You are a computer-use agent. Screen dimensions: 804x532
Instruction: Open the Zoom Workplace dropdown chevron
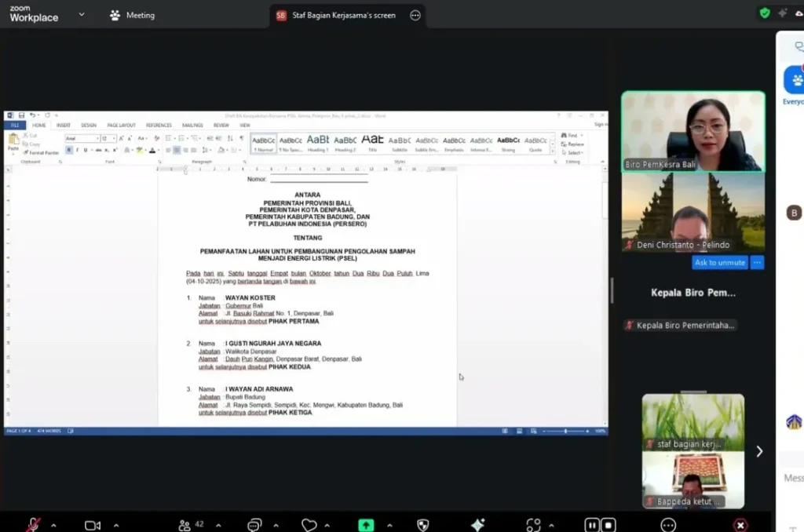(82, 14)
